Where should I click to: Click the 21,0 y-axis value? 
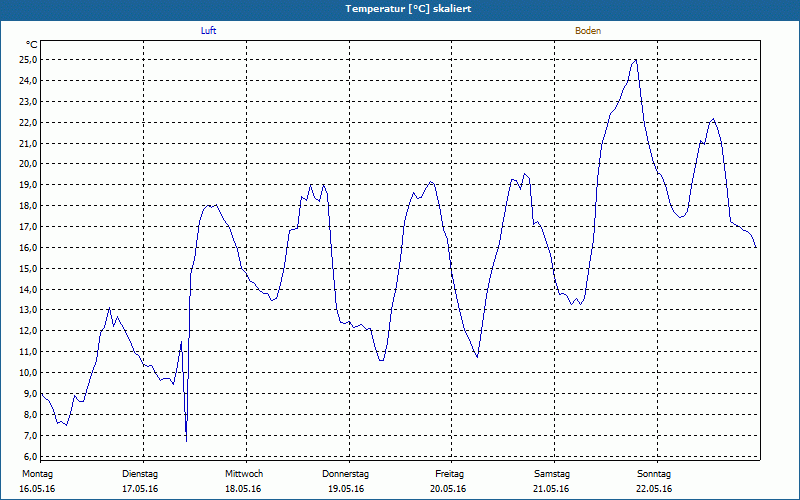point(29,143)
